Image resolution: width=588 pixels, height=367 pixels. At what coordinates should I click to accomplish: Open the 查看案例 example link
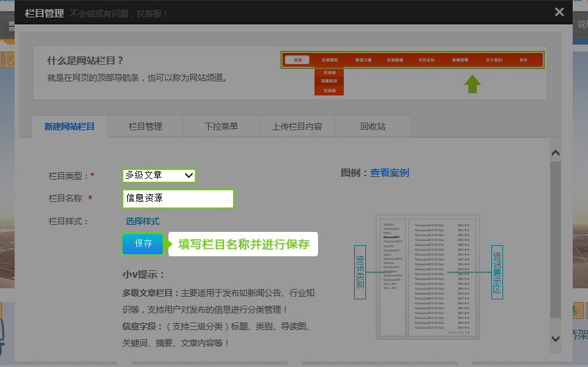(x=389, y=173)
